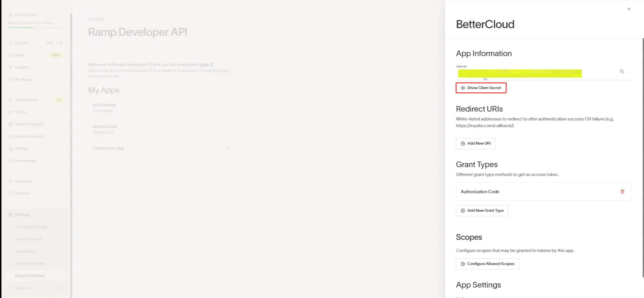644x298 pixels.
Task: Open Search from the sidebar
Action: tap(21, 43)
